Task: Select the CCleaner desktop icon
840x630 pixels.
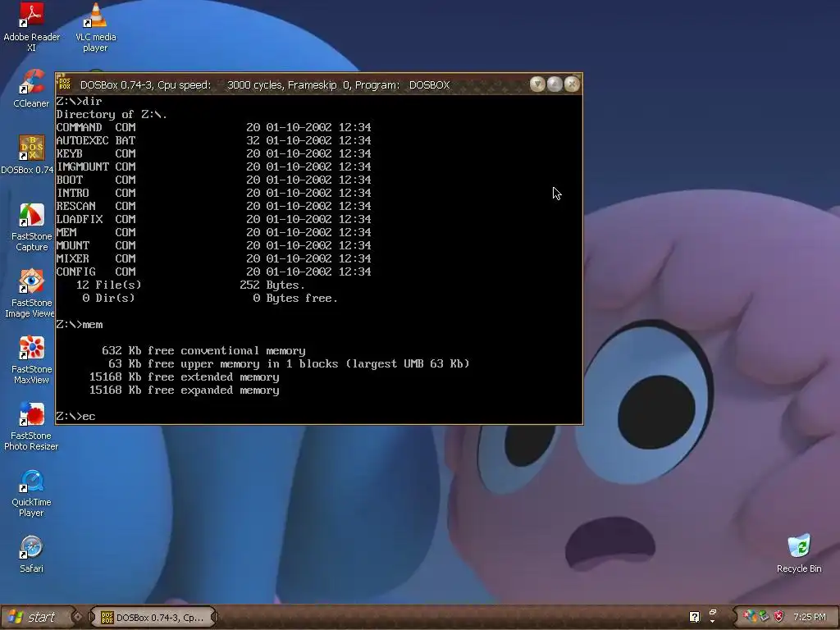Action: point(32,89)
